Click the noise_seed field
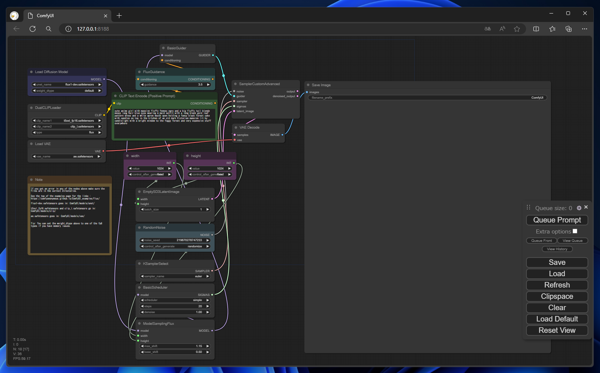 click(175, 240)
